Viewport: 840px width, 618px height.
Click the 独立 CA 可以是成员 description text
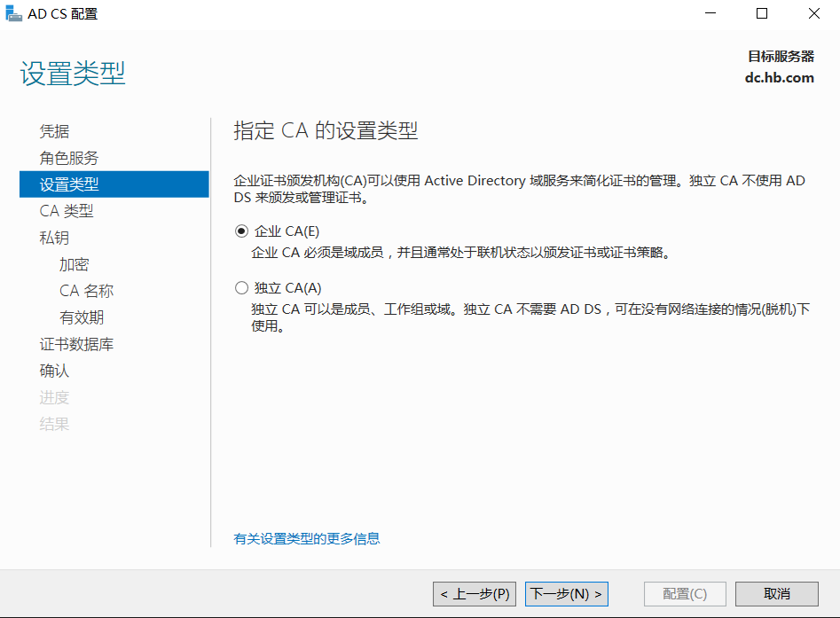point(530,317)
